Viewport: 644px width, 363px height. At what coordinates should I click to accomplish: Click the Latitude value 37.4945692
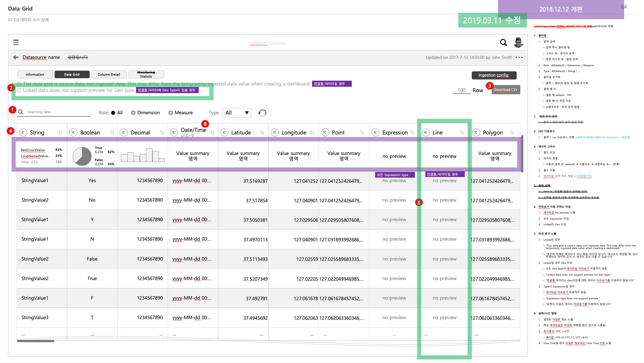(255, 318)
